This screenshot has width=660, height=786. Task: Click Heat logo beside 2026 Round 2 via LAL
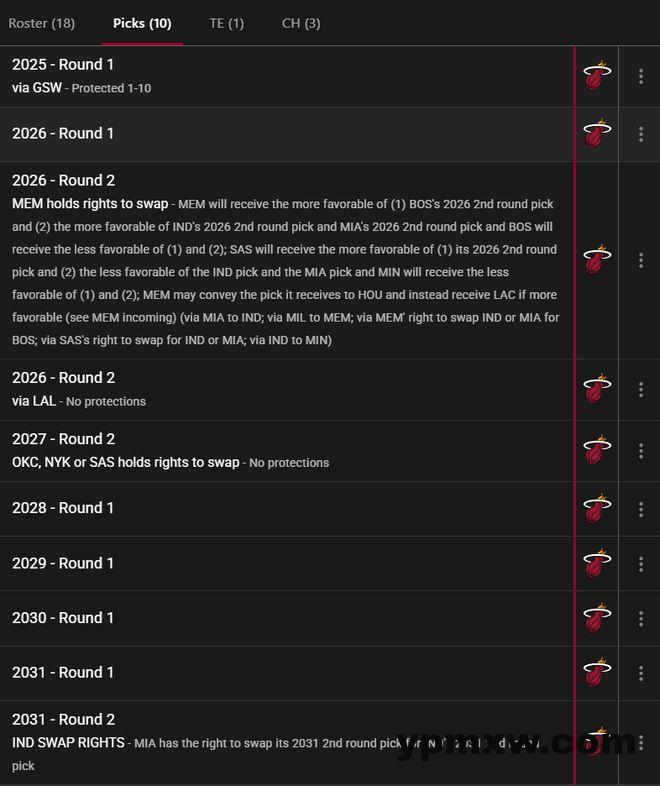coord(597,388)
